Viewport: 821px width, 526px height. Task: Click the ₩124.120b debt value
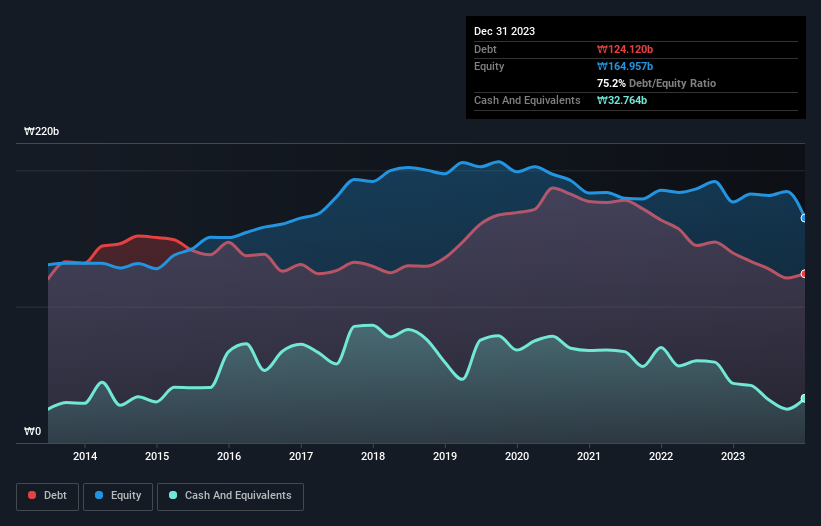625,49
